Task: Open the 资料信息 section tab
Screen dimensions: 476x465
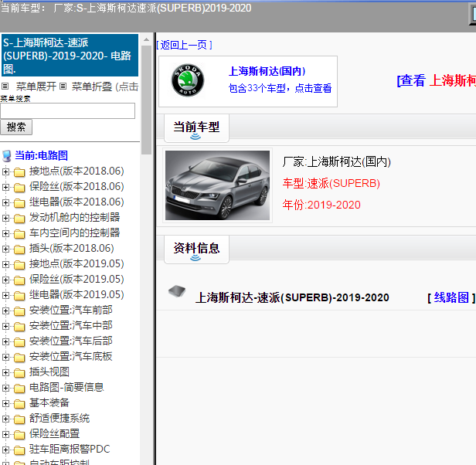Action: 196,249
